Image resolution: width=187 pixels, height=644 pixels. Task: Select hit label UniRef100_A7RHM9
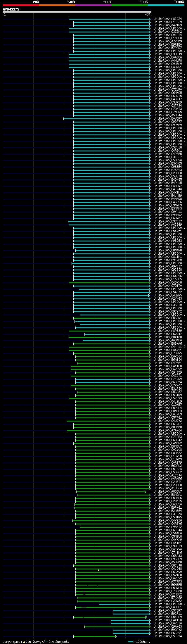168,41
